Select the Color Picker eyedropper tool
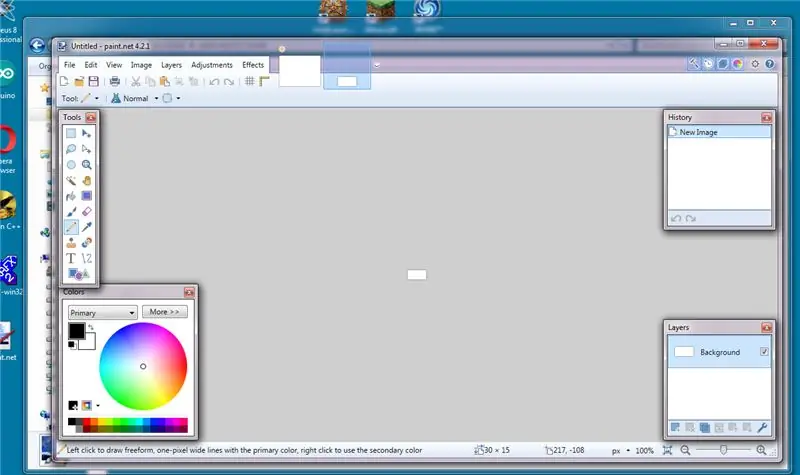Image resolution: width=800 pixels, height=475 pixels. point(87,227)
